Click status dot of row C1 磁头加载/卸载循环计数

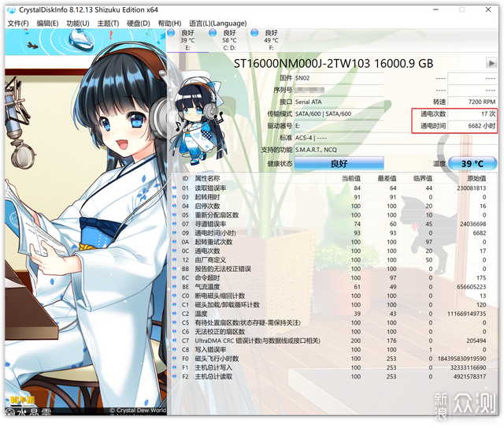click(x=175, y=305)
